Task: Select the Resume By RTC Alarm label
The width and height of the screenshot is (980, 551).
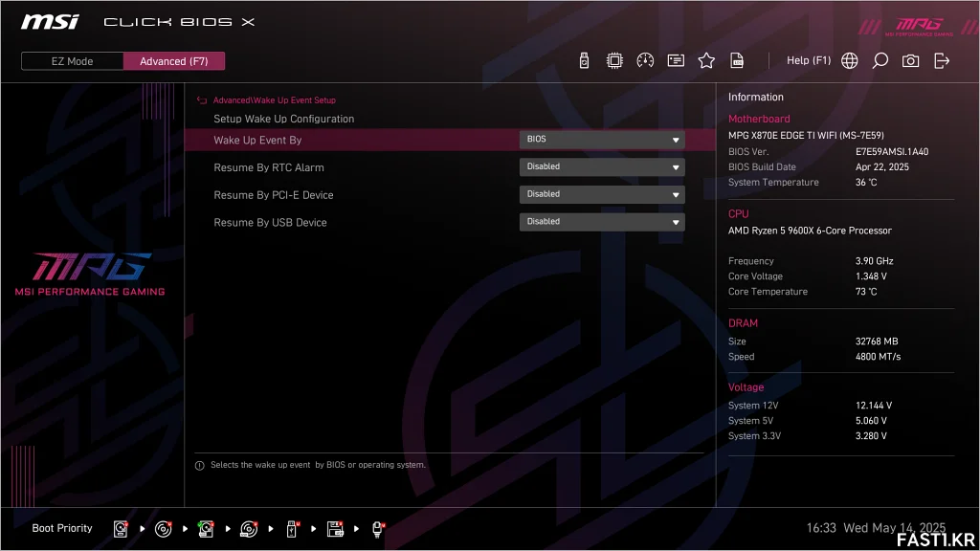Action: pos(269,167)
